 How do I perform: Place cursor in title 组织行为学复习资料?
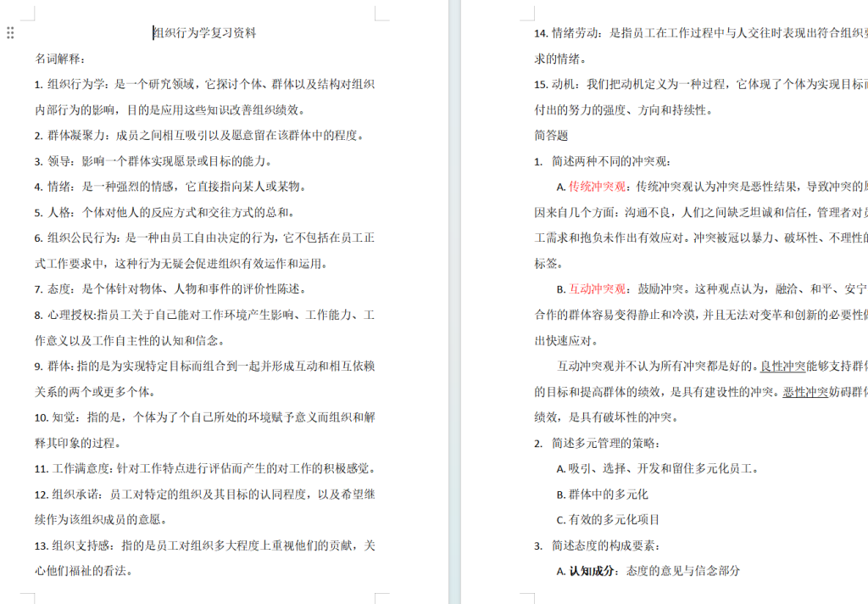coord(205,33)
